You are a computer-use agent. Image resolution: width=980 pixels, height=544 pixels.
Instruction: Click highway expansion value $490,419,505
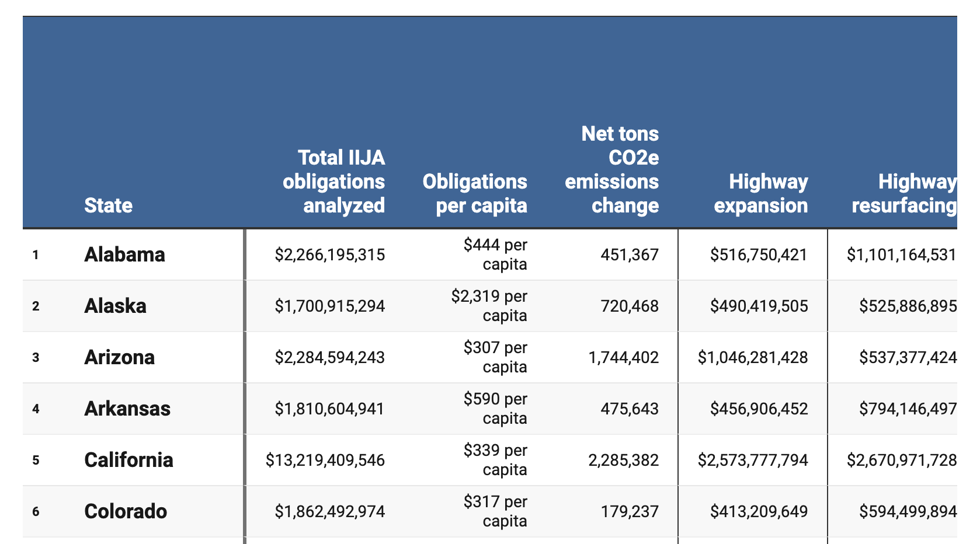coord(759,306)
